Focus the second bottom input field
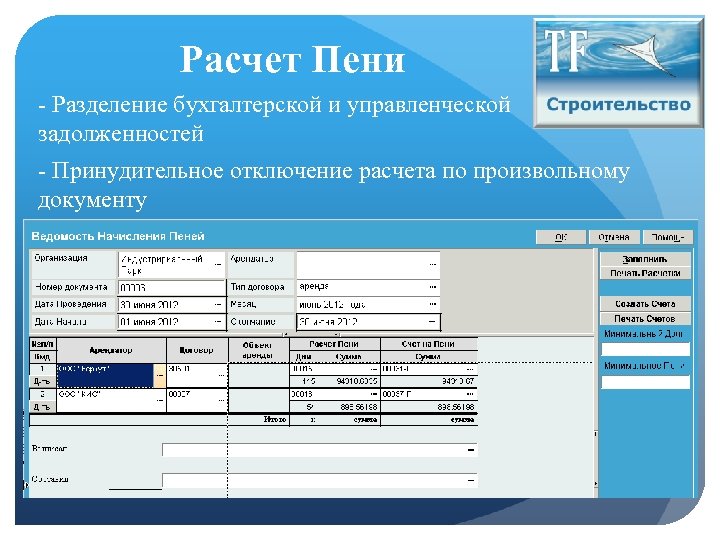The image size is (720, 540). pyautogui.click(x=320, y=480)
